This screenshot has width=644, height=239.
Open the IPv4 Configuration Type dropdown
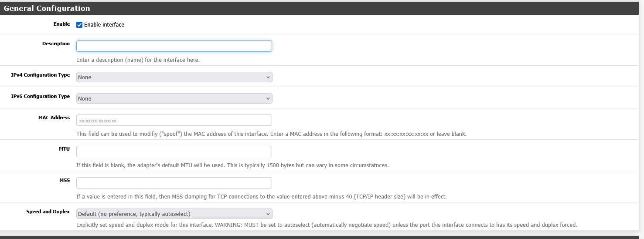click(174, 77)
